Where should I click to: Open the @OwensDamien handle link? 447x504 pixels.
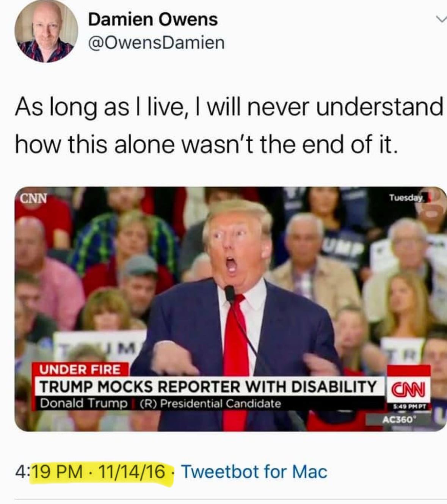tap(156, 42)
